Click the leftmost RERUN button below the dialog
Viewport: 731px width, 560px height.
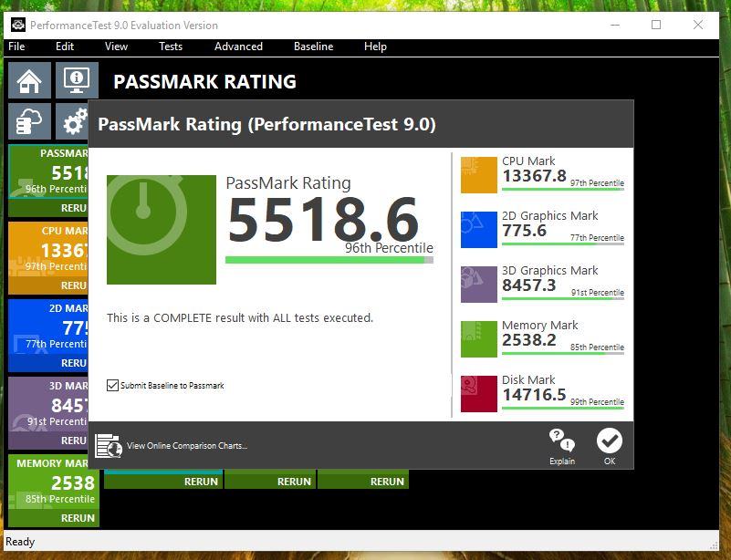tap(163, 482)
